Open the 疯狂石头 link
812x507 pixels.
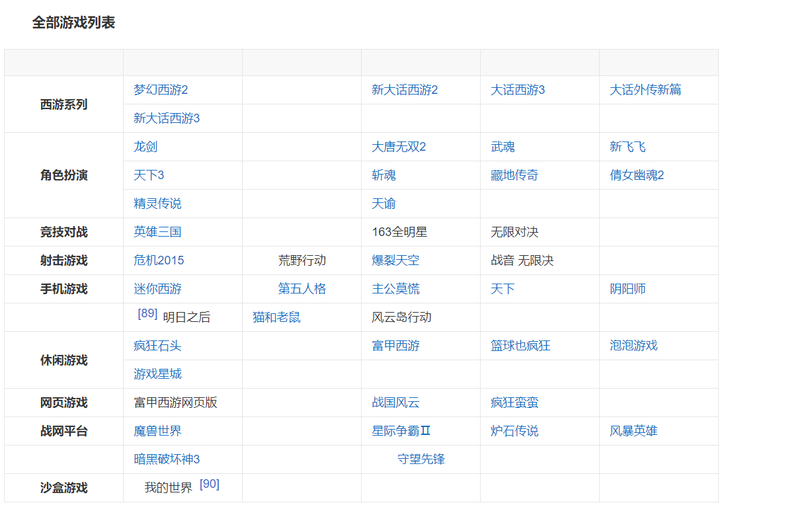click(x=157, y=346)
